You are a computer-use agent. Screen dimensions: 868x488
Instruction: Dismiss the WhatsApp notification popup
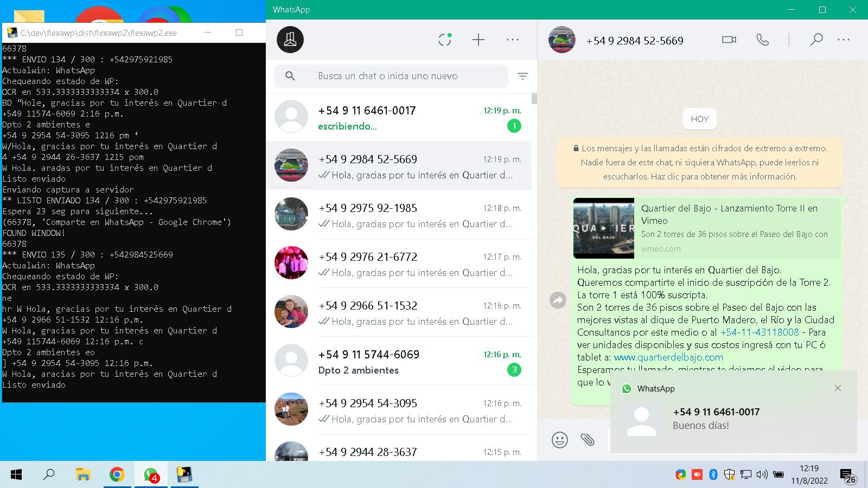[838, 388]
